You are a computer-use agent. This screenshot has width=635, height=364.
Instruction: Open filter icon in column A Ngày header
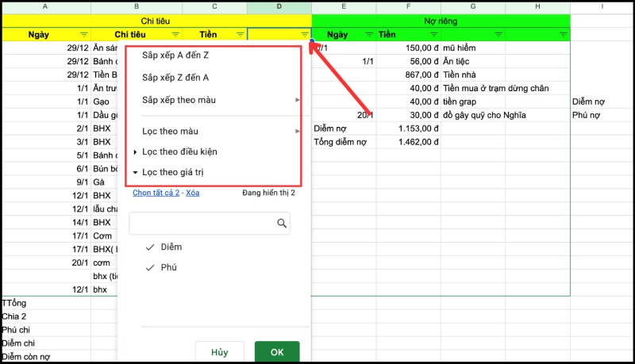pyautogui.click(x=84, y=35)
